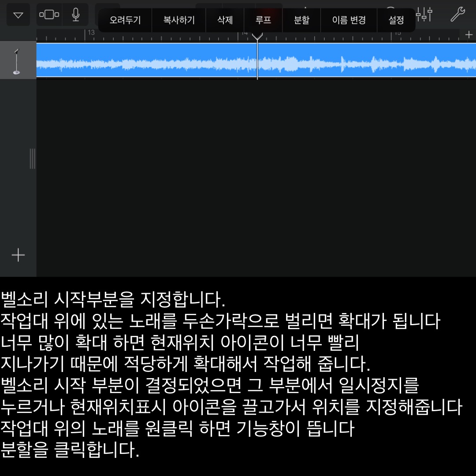The width and height of the screenshot is (476, 476).
Task: Open the wrench song settings icon
Action: tap(458, 15)
